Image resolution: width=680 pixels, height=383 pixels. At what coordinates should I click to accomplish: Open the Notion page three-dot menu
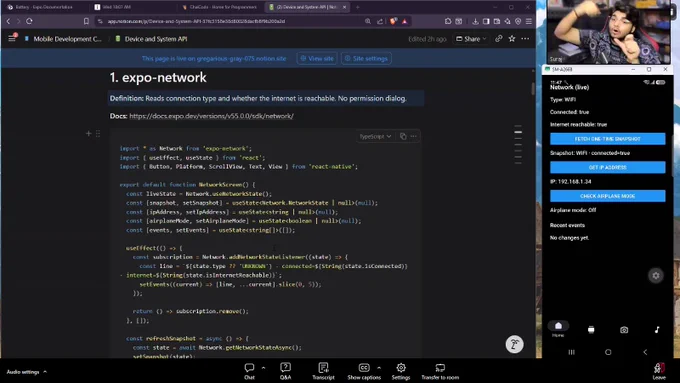point(525,39)
